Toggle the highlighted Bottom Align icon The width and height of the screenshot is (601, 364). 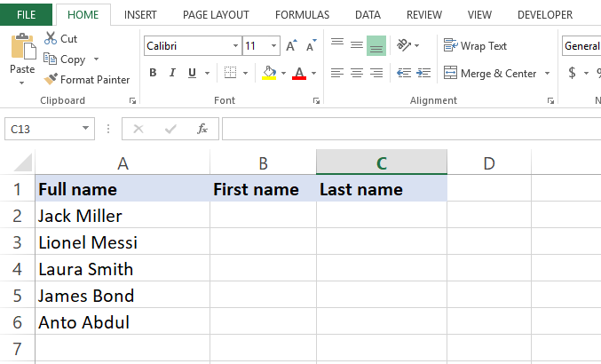point(376,45)
